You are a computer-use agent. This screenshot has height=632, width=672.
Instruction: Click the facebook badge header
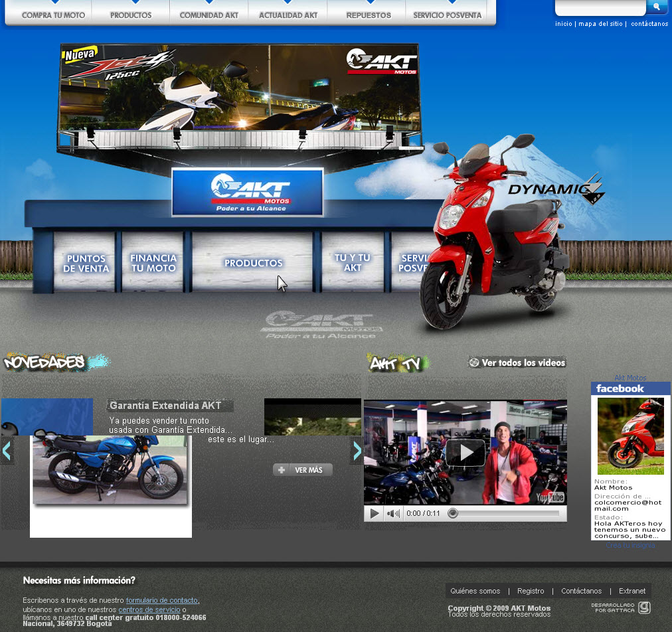tap(630, 388)
